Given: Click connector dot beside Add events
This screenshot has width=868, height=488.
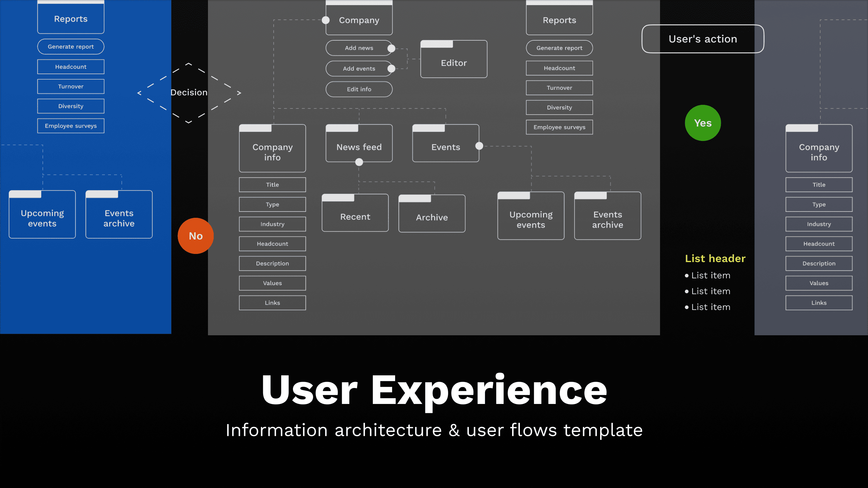Looking at the screenshot, I should 391,69.
